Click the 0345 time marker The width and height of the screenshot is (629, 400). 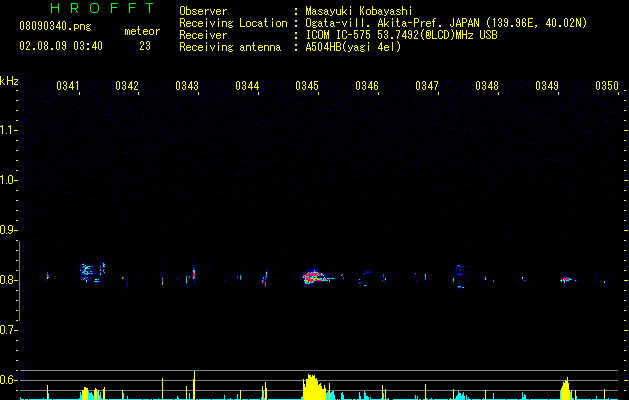pyautogui.click(x=307, y=86)
